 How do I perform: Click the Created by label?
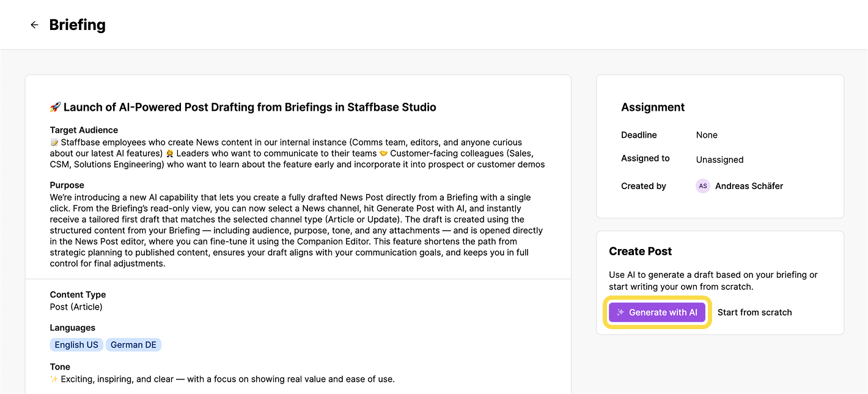pyautogui.click(x=644, y=186)
